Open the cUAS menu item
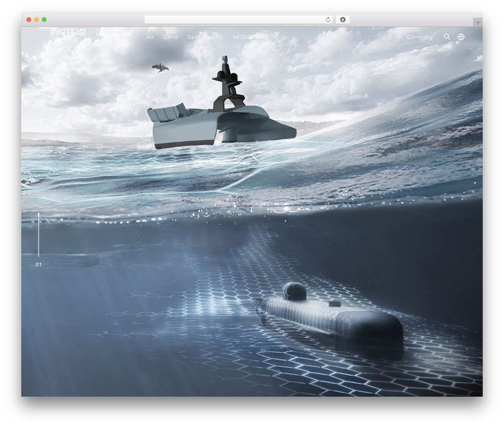 (x=215, y=37)
